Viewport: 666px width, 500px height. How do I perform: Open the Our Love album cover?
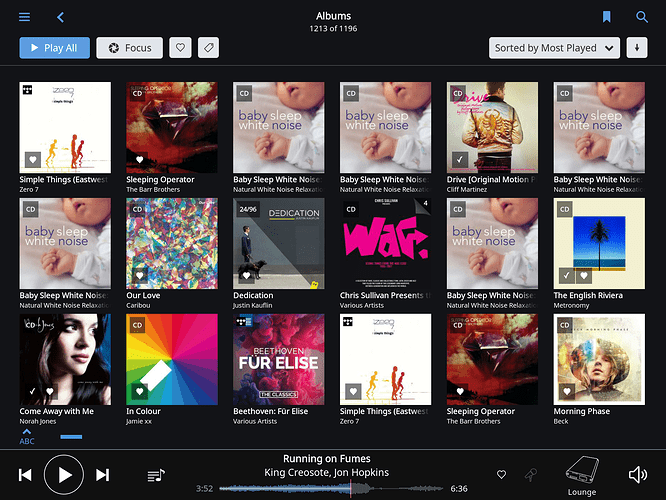(172, 243)
